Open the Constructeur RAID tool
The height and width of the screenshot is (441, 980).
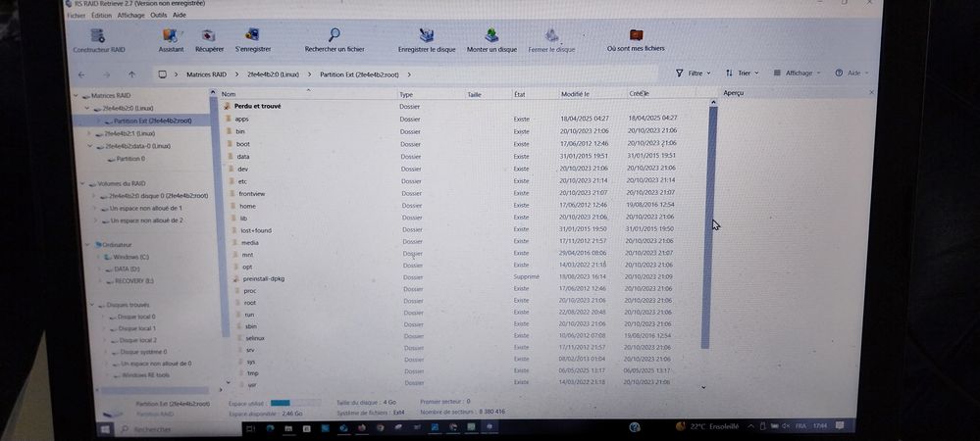click(x=98, y=36)
